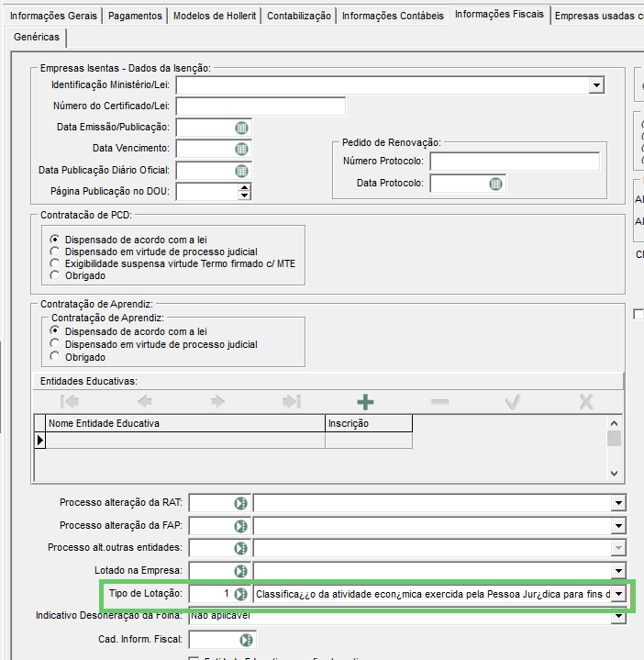
Task: Select Informações Fiscais tab
Action: (x=499, y=15)
